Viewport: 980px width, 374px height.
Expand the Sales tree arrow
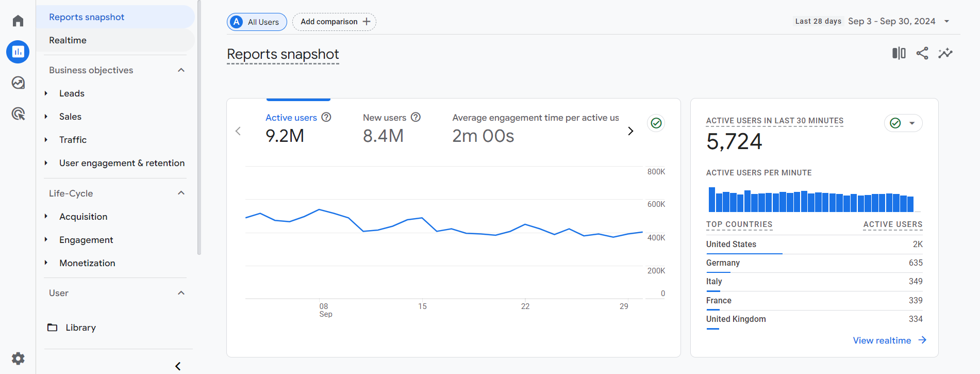[46, 117]
